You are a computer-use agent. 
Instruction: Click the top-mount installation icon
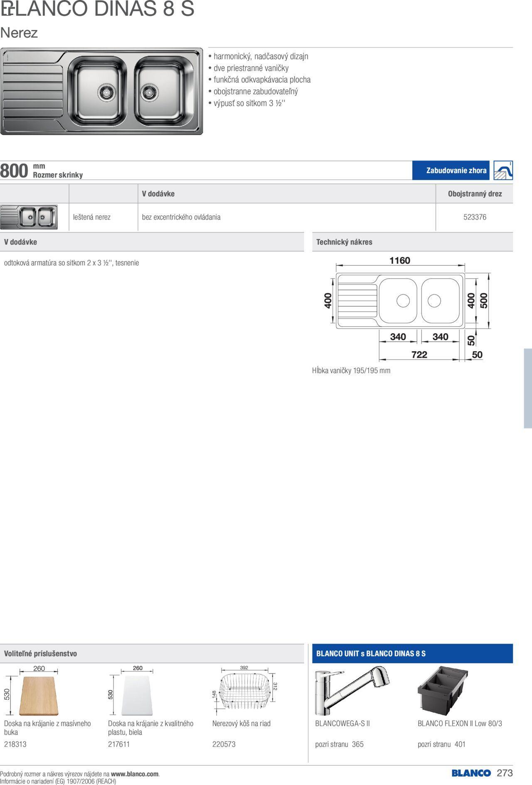tap(503, 171)
